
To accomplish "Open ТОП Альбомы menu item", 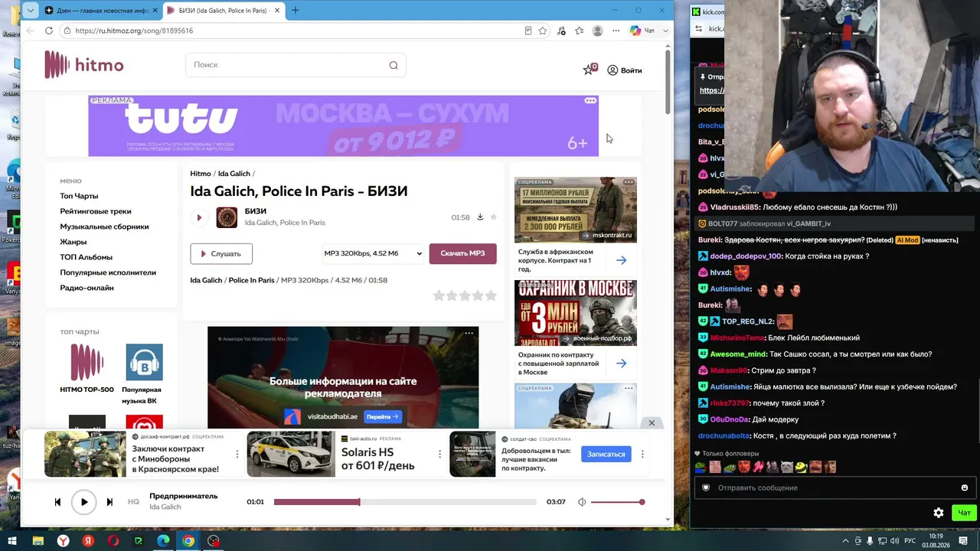I will pos(86,257).
